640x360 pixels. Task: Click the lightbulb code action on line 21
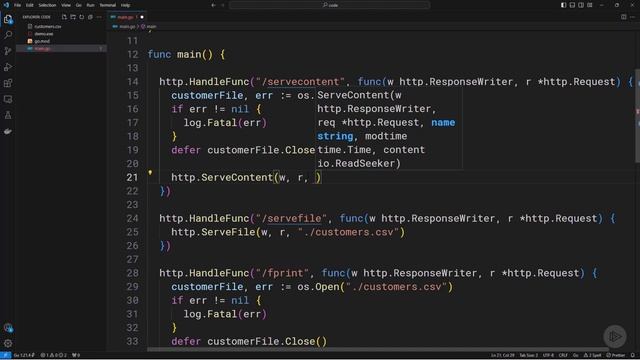click(150, 173)
